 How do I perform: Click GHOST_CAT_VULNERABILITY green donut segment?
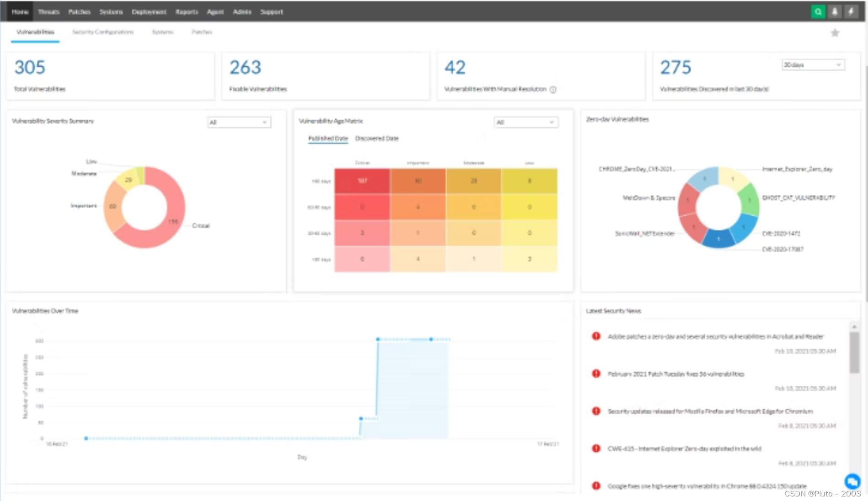tap(750, 200)
